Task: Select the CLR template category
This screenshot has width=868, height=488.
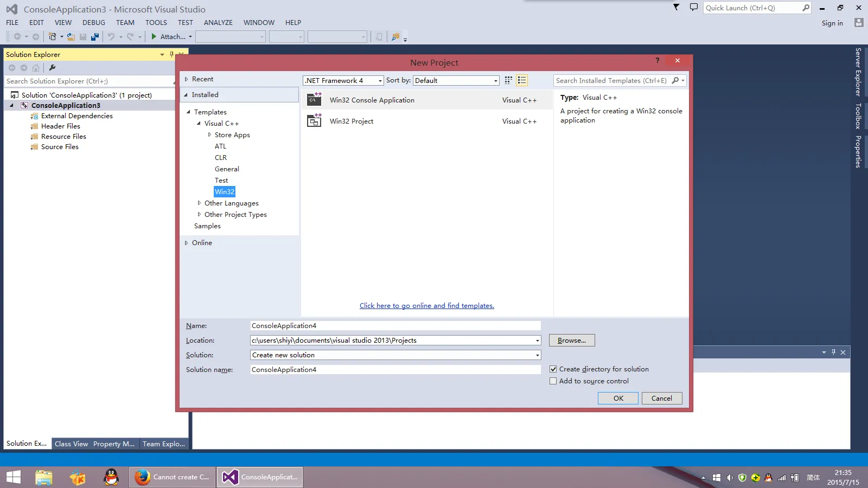Action: (221, 158)
